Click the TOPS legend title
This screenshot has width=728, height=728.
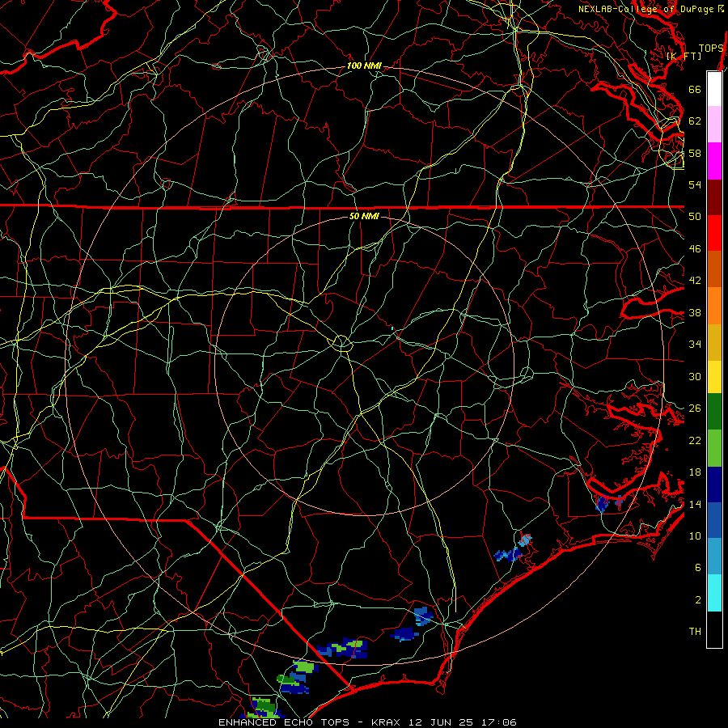[x=711, y=49]
